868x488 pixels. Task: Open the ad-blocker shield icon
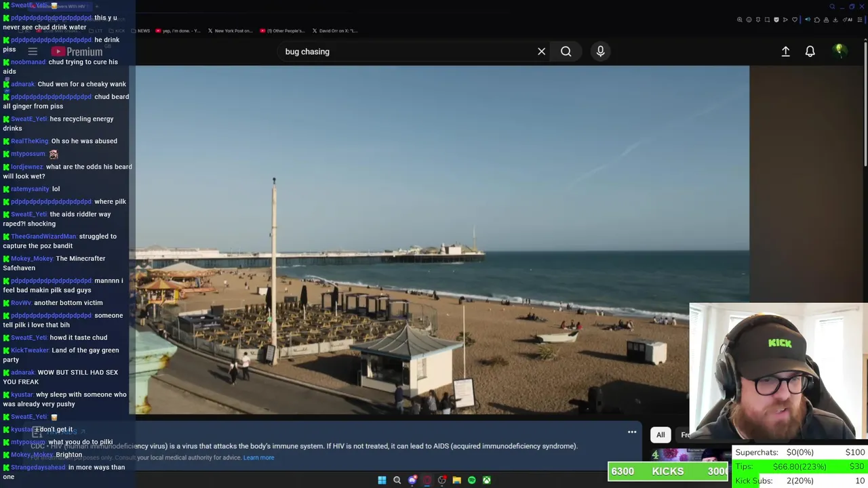pyautogui.click(x=776, y=20)
